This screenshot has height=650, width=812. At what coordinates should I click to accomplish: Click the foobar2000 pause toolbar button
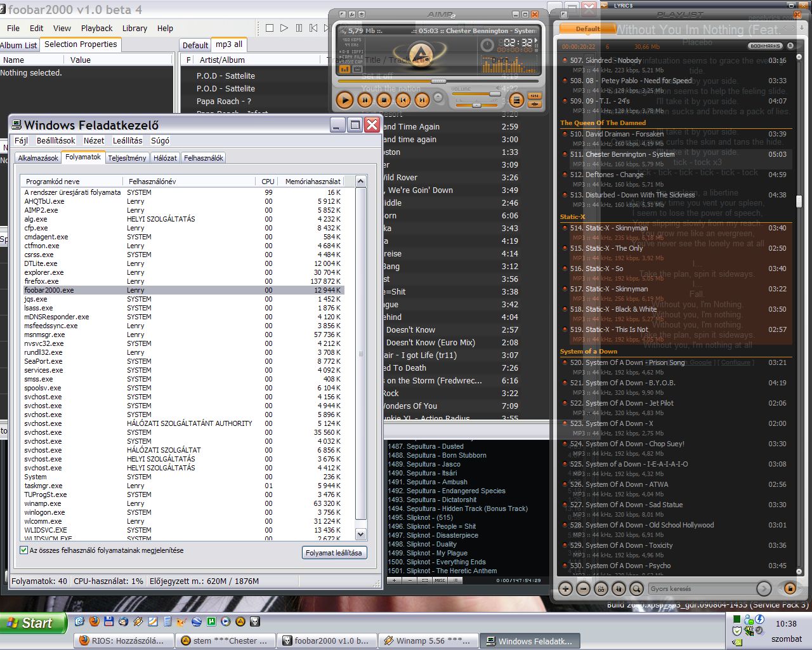[299, 28]
